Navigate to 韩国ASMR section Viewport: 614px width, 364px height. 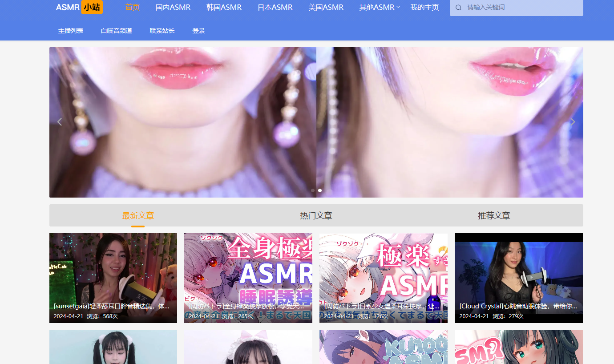224,7
